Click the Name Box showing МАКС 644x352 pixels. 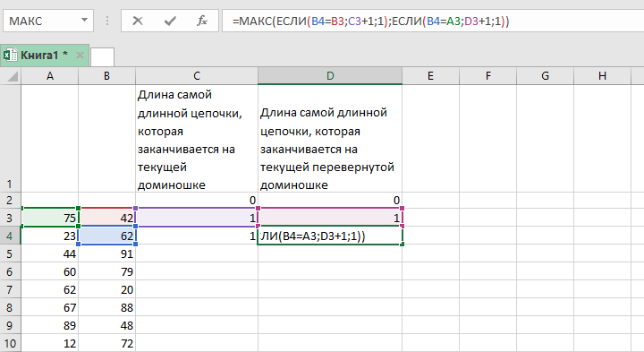pyautogui.click(x=48, y=21)
